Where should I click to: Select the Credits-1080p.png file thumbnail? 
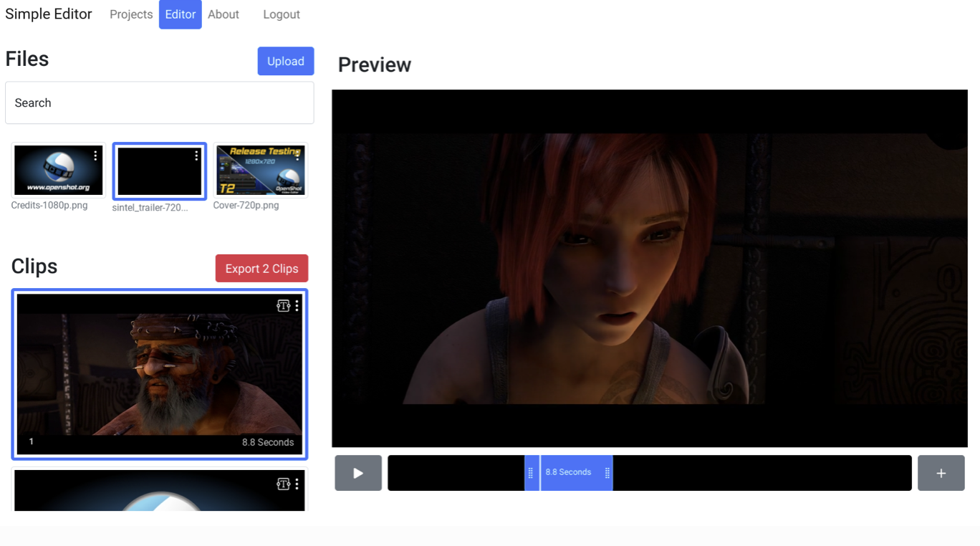(x=59, y=171)
